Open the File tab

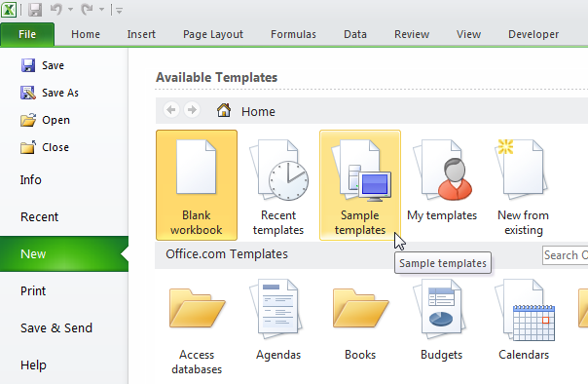click(x=27, y=34)
